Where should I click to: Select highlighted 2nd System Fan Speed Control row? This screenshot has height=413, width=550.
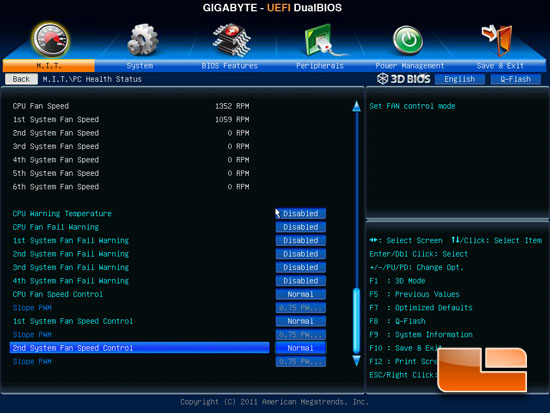click(x=140, y=348)
